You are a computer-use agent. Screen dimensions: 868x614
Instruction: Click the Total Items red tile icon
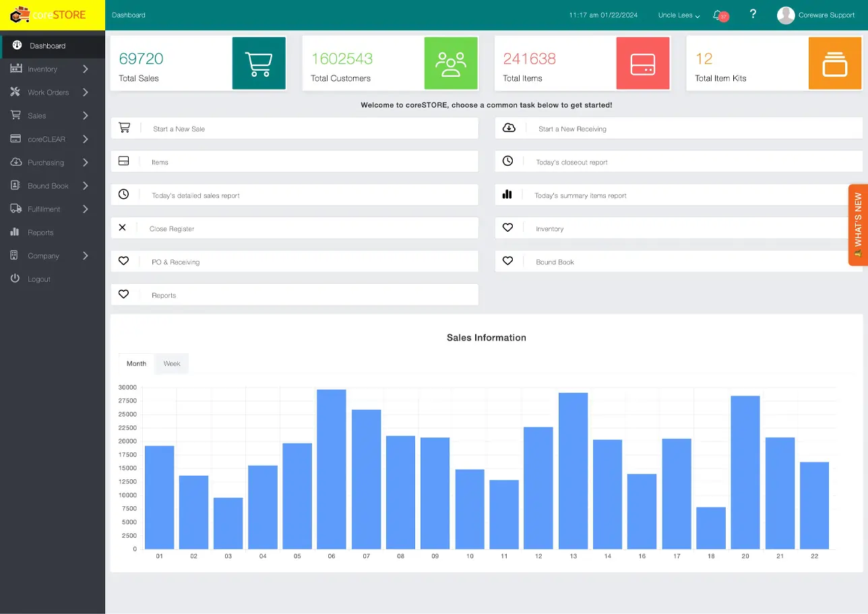point(643,63)
